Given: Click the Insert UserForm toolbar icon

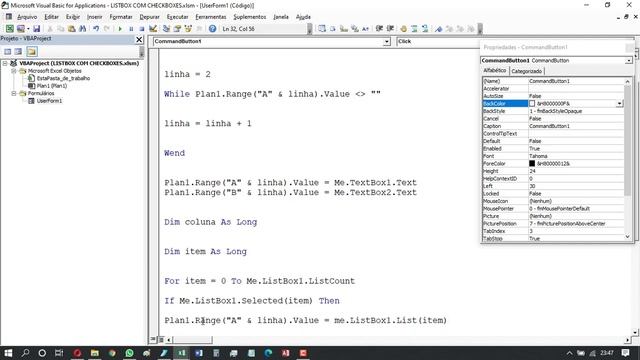Looking at the screenshot, I should tap(20, 29).
